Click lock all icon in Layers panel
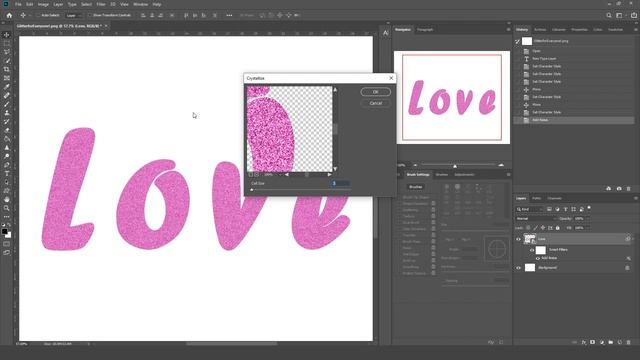Image resolution: width=640 pixels, height=360 pixels. (558, 228)
